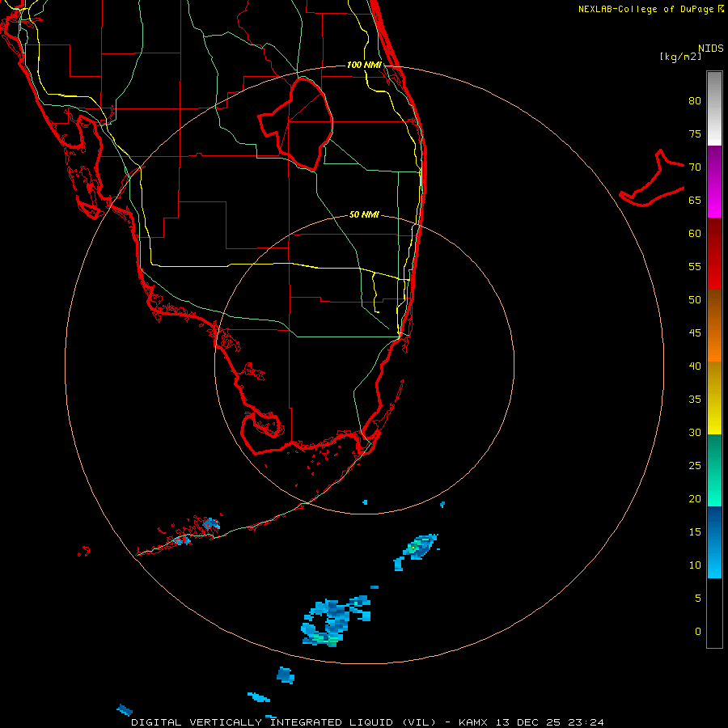Click the yellow-gold color bar segment
The width and height of the screenshot is (728, 728).
coord(714,398)
